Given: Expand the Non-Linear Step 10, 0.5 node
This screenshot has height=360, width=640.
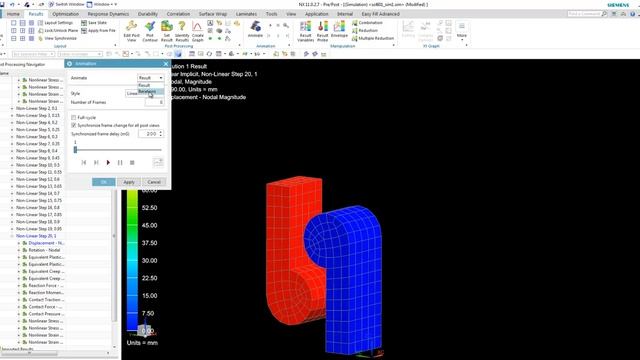Looking at the screenshot, I should 12,165.
